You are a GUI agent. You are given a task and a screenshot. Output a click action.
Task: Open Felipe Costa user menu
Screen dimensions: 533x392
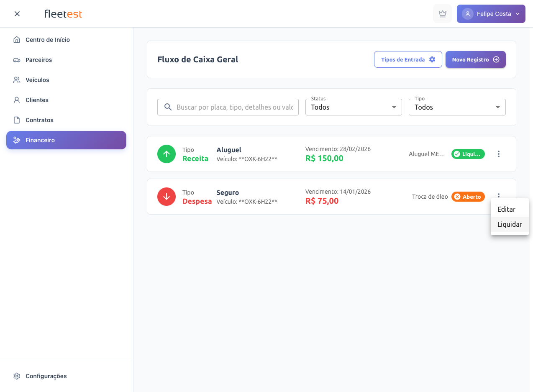point(491,14)
